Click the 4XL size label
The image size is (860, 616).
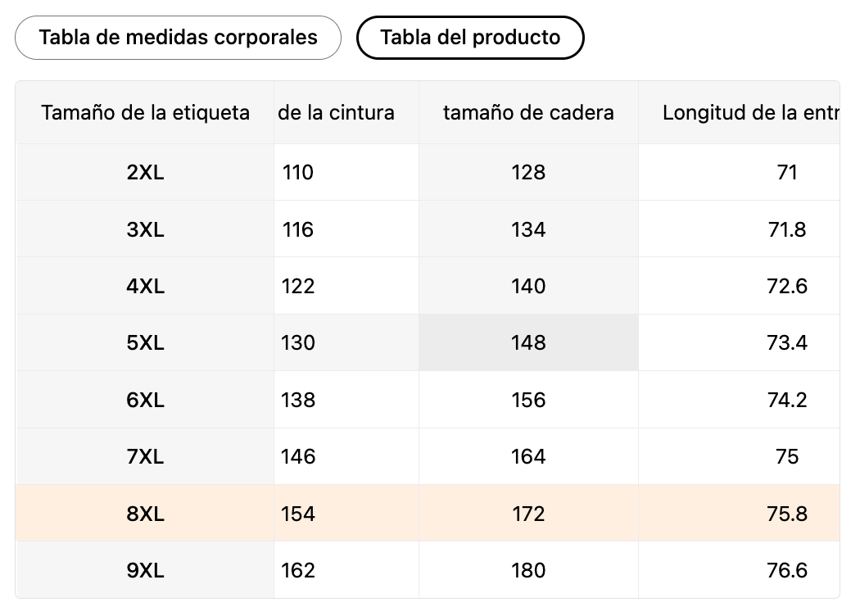coord(146,286)
